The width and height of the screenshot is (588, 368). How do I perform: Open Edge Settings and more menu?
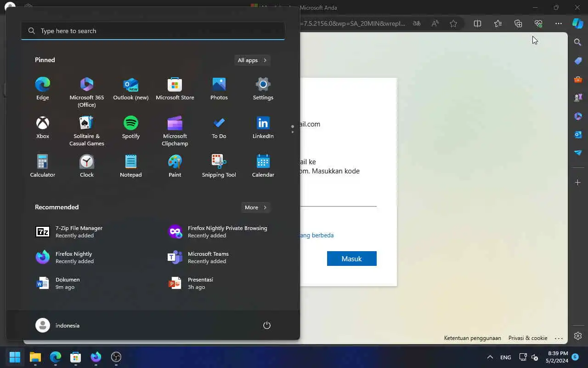coord(559,23)
